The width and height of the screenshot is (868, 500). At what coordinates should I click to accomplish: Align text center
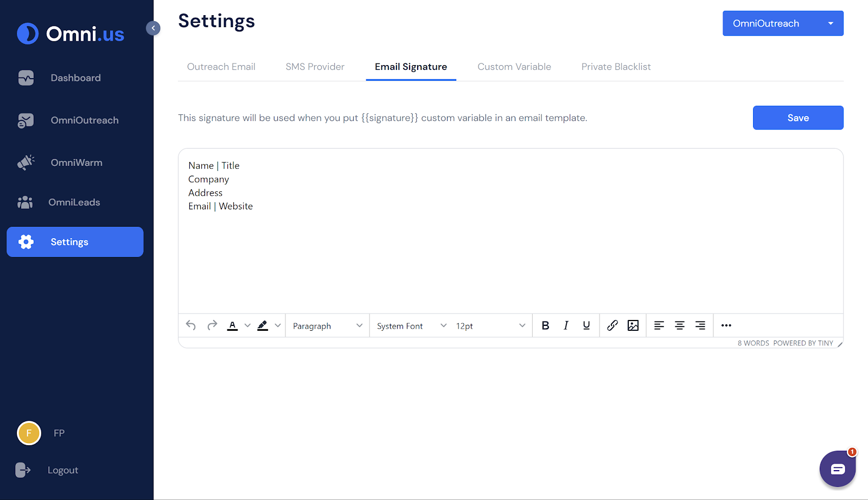coord(680,325)
